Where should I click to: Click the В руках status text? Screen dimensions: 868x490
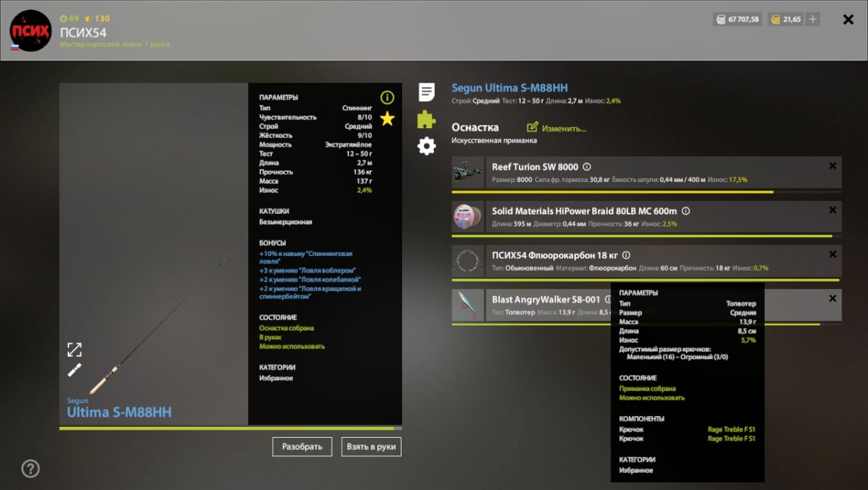point(270,337)
